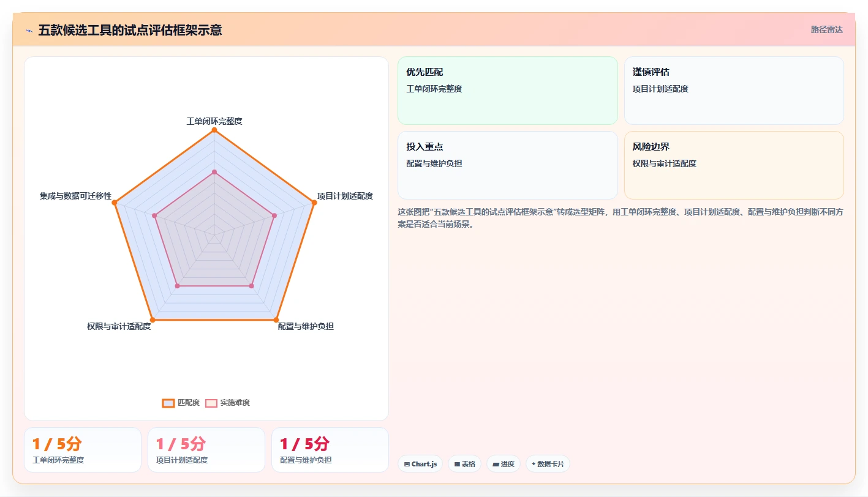
Task: Click the orange data point at 配置与维护负担
Action: pos(276,319)
